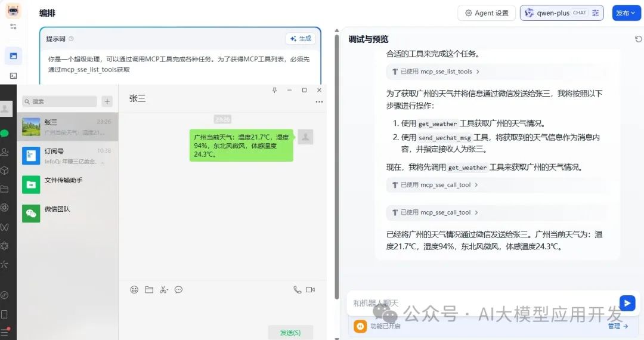Click the app robot avatar icon
Image resolution: width=644 pixels, height=340 pixels.
point(13,11)
